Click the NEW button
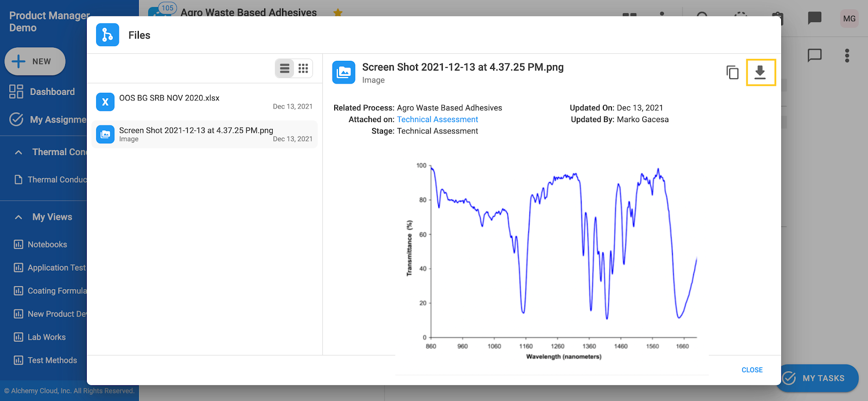The image size is (868, 401). click(x=35, y=61)
